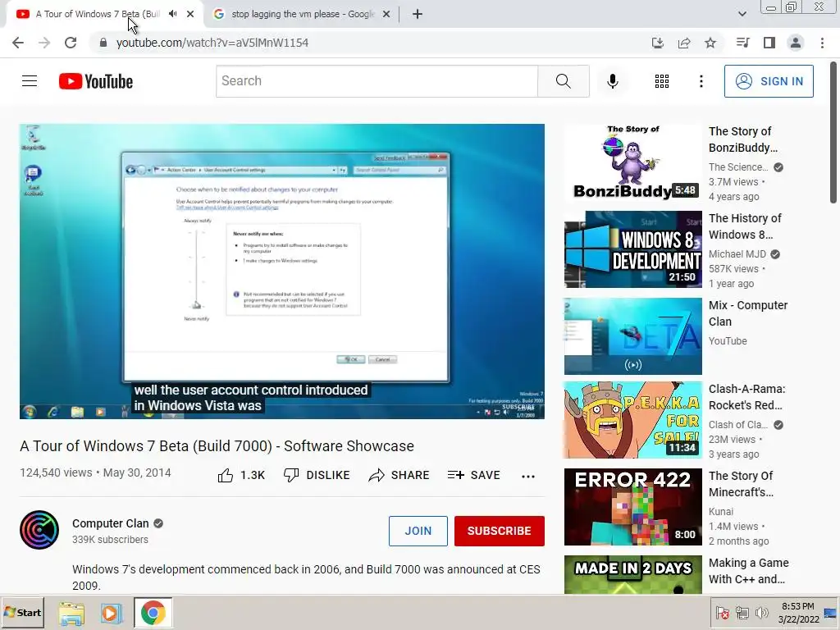Open a new tab with plus button

pos(418,15)
